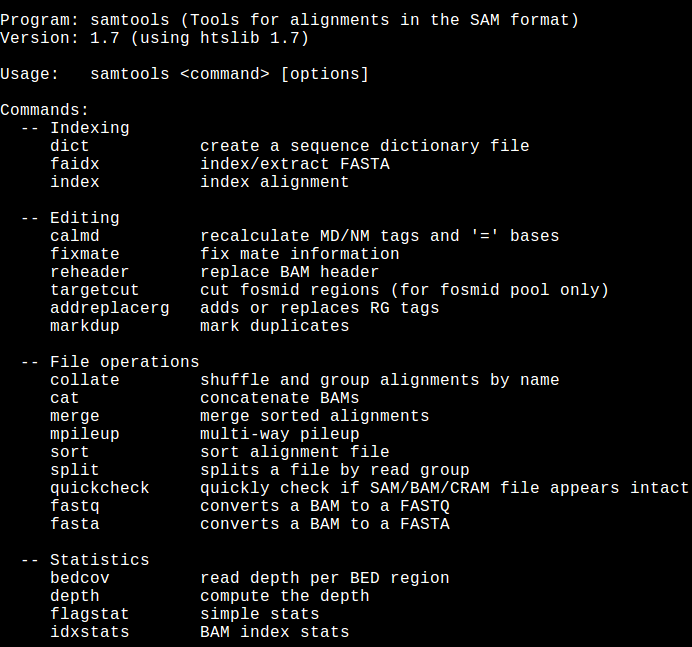This screenshot has width=692, height=647.
Task: Click the 'targetcut' command name
Action: coord(95,290)
